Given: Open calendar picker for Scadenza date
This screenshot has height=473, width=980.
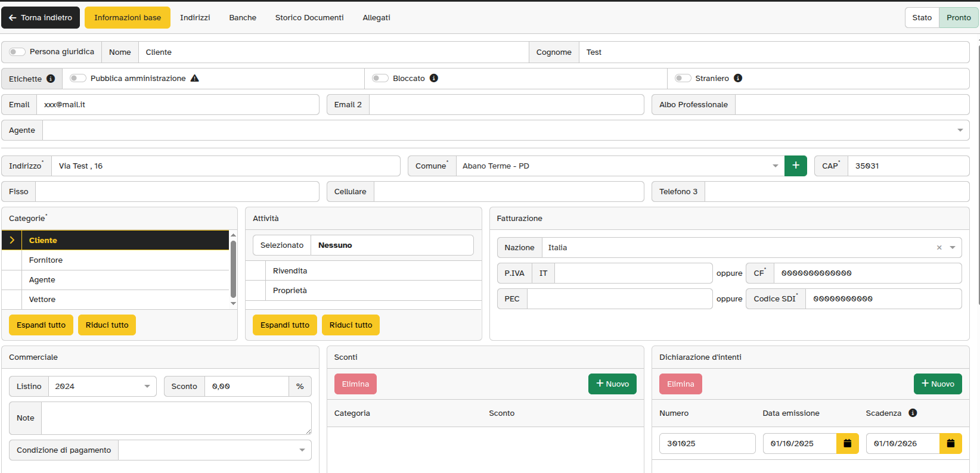Looking at the screenshot, I should (x=950, y=443).
